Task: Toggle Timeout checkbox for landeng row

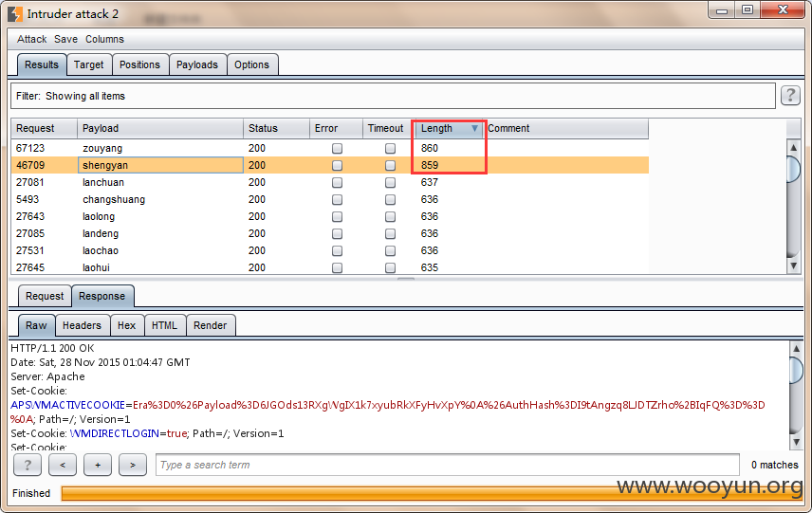Action: coord(391,234)
